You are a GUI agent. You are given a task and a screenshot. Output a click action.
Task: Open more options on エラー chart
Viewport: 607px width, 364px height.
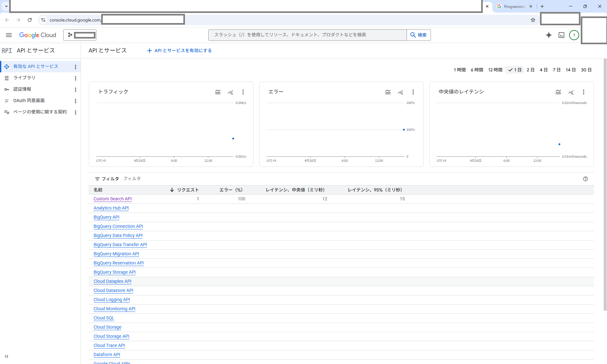(x=413, y=92)
